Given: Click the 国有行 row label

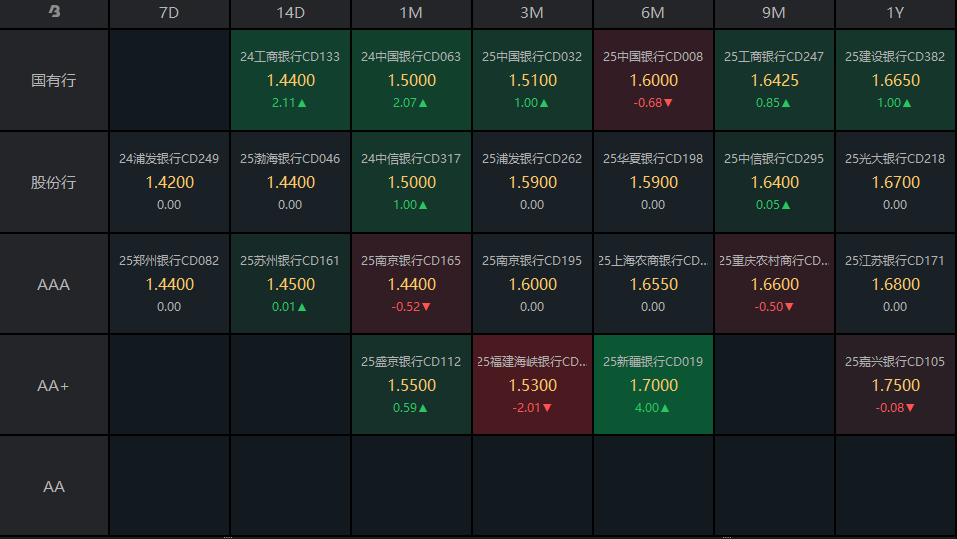Looking at the screenshot, I should pos(54,80).
